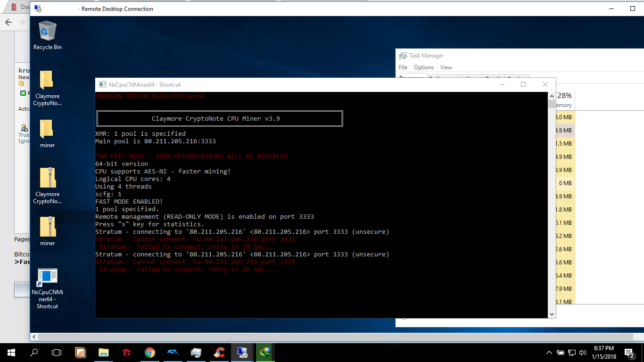Click the 'FAST MODE ENABLED!' line
This screenshot has width=644, height=362.
pos(129,202)
